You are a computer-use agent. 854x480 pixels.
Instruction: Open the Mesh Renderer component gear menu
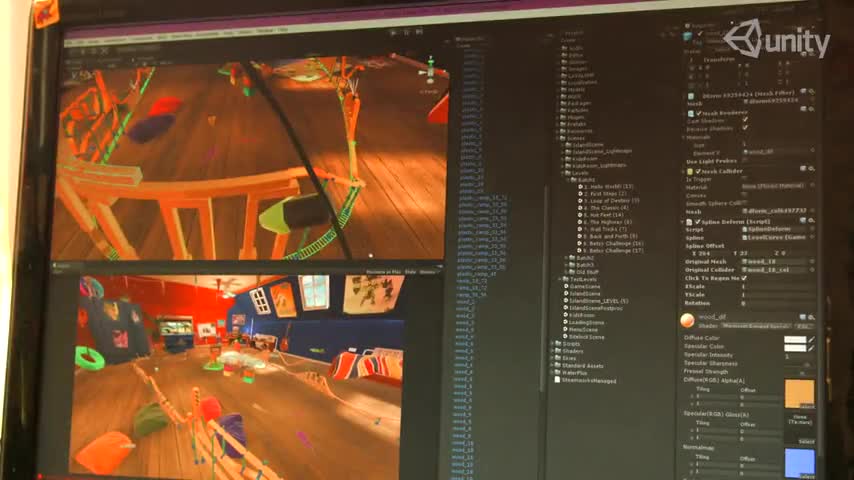point(811,109)
